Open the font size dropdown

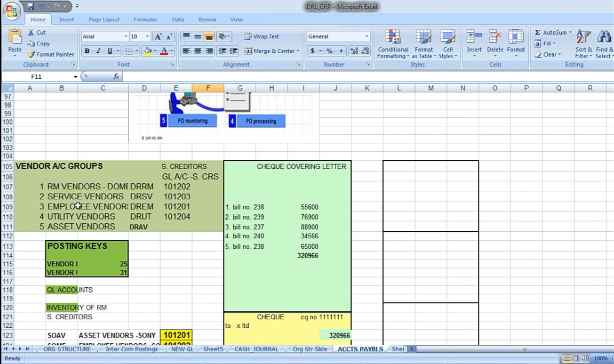[x=147, y=36]
